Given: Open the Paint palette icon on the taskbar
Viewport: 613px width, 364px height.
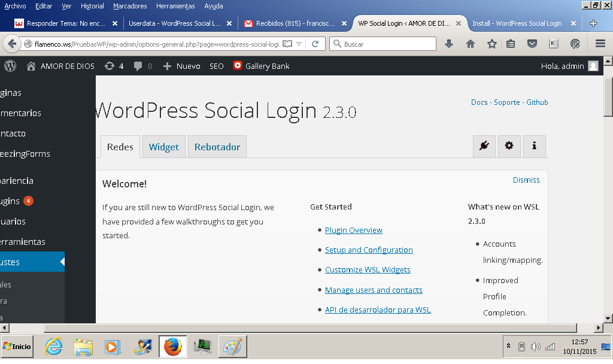Looking at the screenshot, I should (x=232, y=347).
